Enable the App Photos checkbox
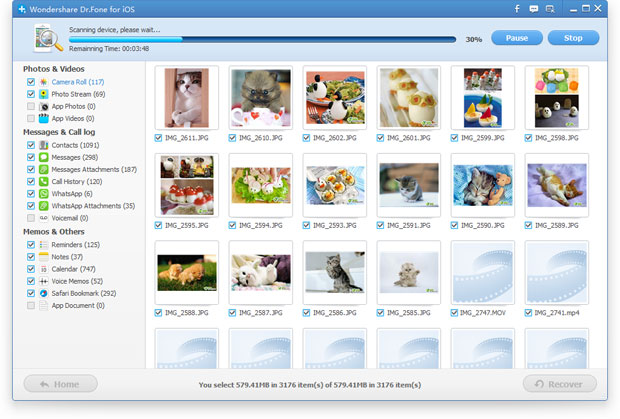Viewport: 620px width, 419px height. 31,106
